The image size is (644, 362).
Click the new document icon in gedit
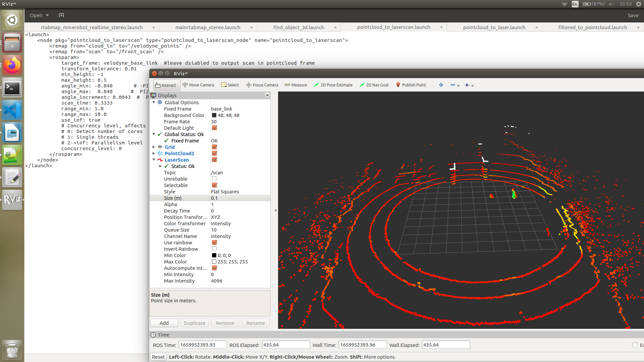[61, 15]
